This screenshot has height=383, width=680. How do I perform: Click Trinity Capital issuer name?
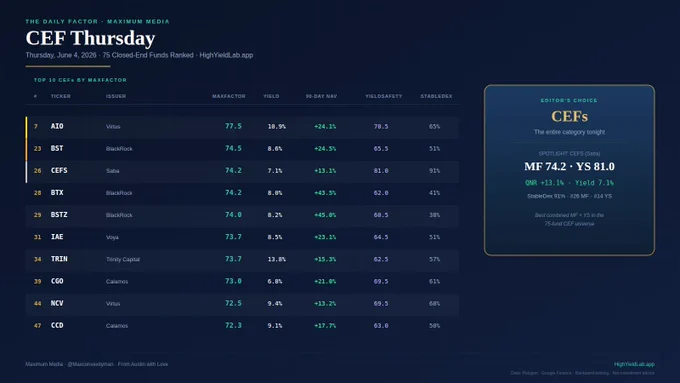pyautogui.click(x=123, y=259)
